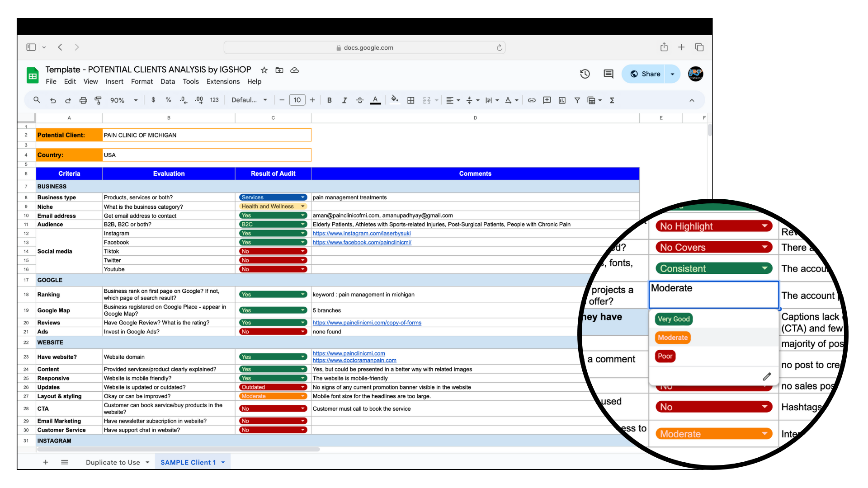Open the Services dropdown for Business type
Screen dimensions: 868x488
click(273, 197)
